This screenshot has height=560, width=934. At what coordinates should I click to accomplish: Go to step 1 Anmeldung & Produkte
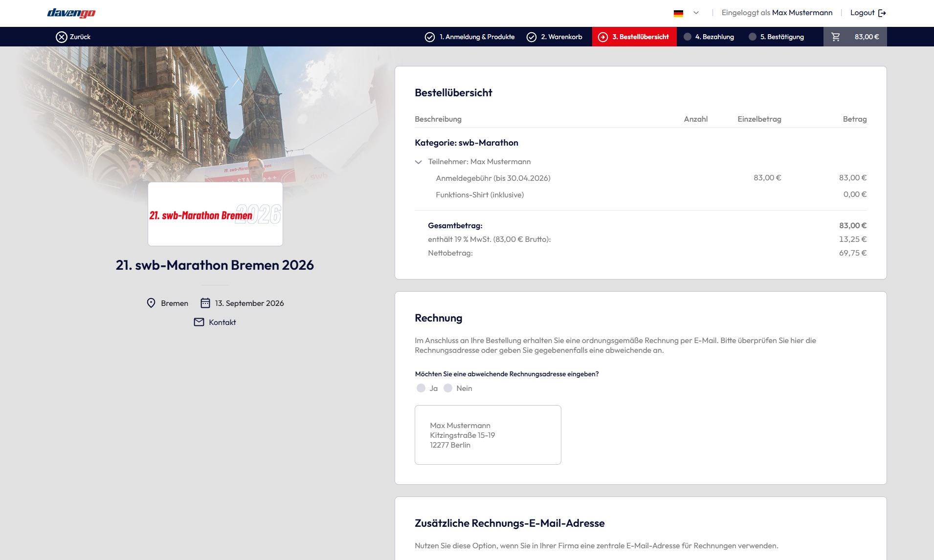tap(470, 37)
